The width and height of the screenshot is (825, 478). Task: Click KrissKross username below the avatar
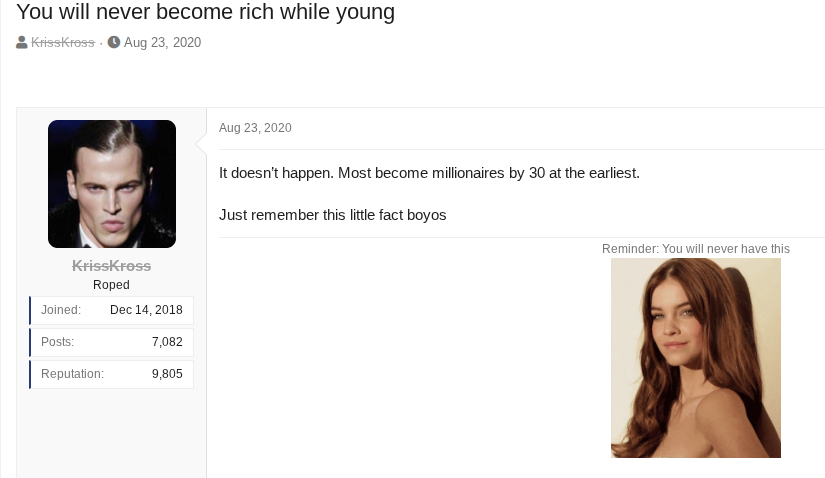pos(112,266)
